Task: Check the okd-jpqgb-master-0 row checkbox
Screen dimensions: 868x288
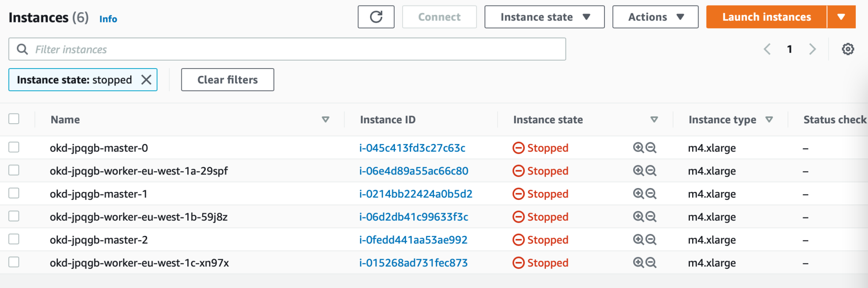Action: 14,147
